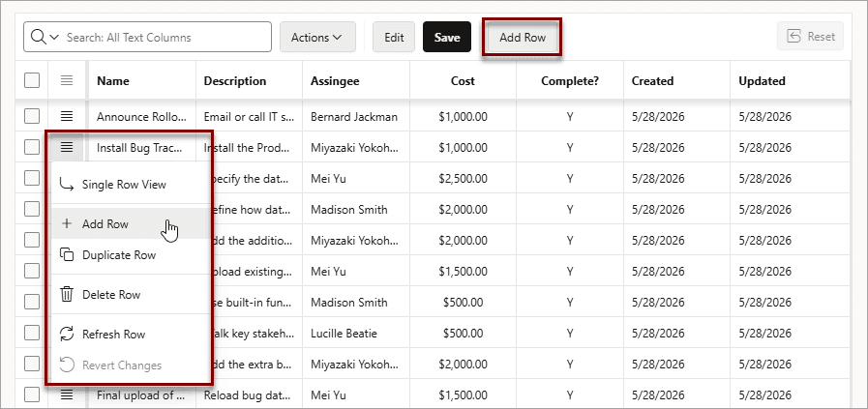Select checkbox for Madison Smith $2,000.00 row

coord(32,209)
